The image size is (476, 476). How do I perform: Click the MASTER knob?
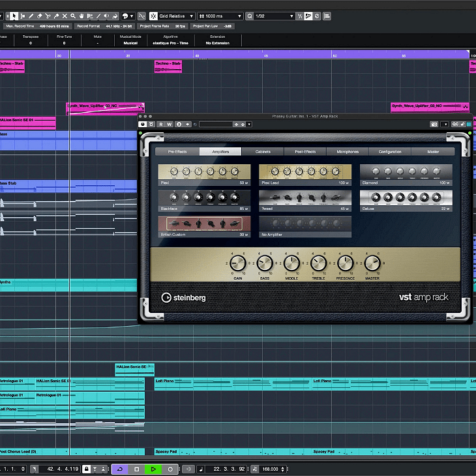(372, 263)
